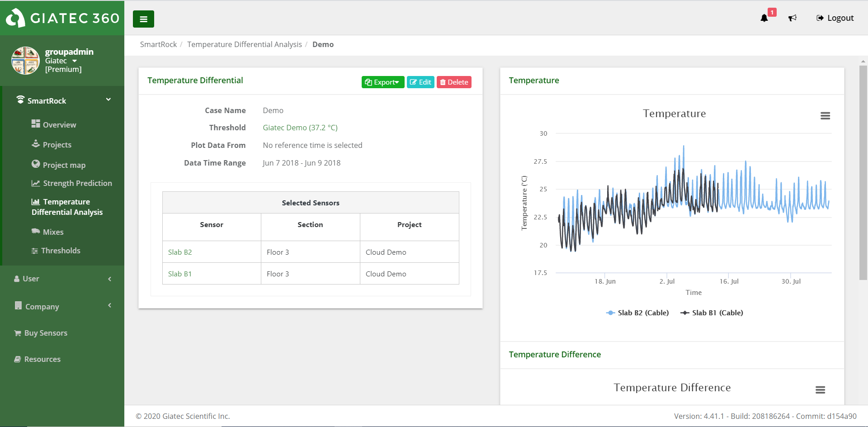Click the page vertical scrollbar thumb
Image resolution: width=868 pixels, height=427 pixels.
(863, 173)
